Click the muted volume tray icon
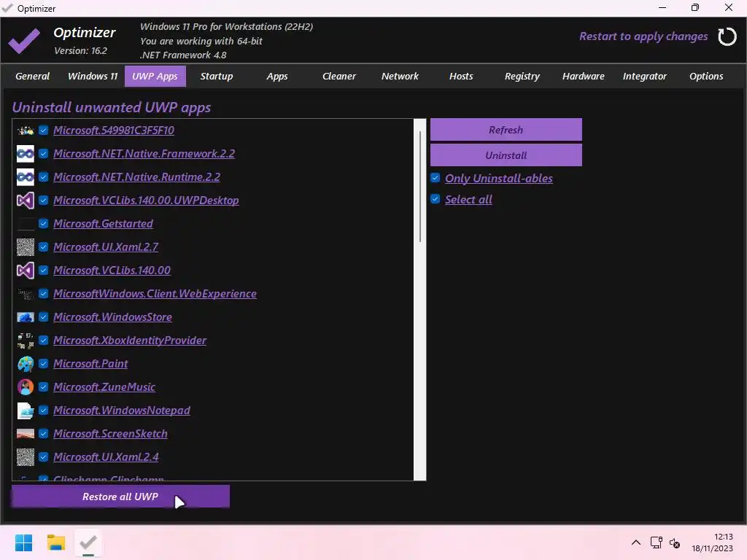The height and width of the screenshot is (560, 747). 675,542
